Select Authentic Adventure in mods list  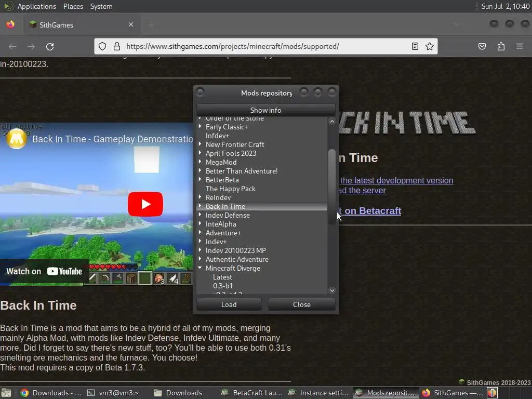click(x=237, y=259)
